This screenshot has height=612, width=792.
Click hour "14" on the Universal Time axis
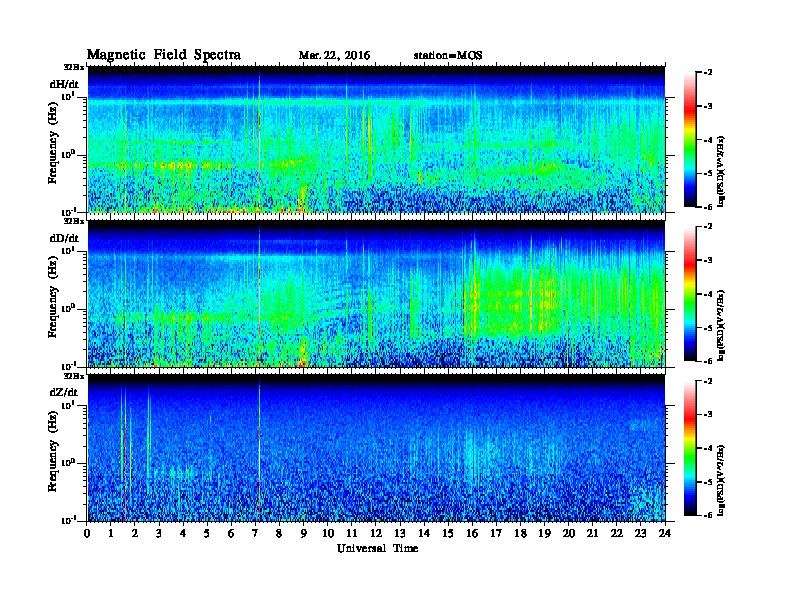(x=424, y=533)
